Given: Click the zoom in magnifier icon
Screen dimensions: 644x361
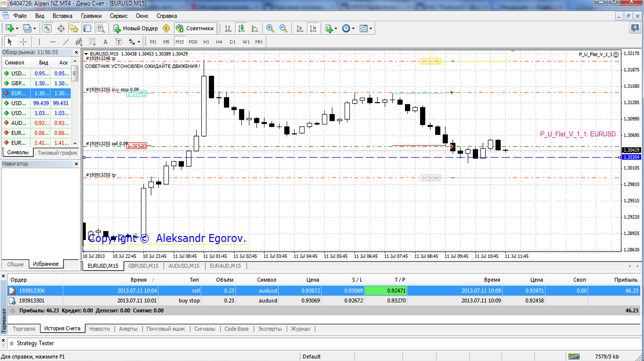Looking at the screenshot, I should click(270, 28).
